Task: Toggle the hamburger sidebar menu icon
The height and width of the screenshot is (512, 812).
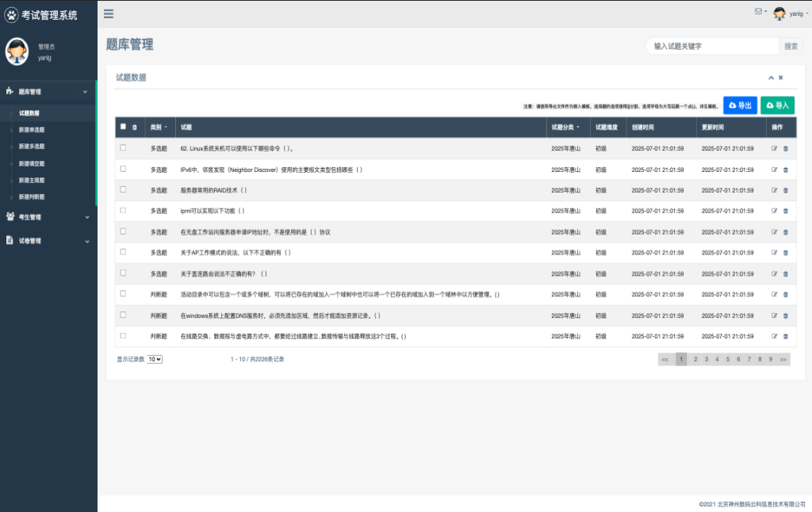Action: (x=109, y=13)
